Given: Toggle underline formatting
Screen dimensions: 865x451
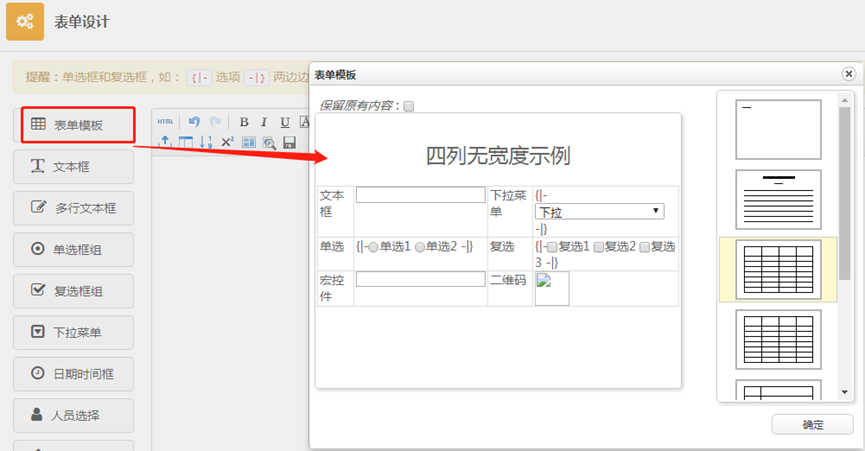Looking at the screenshot, I should [x=285, y=122].
